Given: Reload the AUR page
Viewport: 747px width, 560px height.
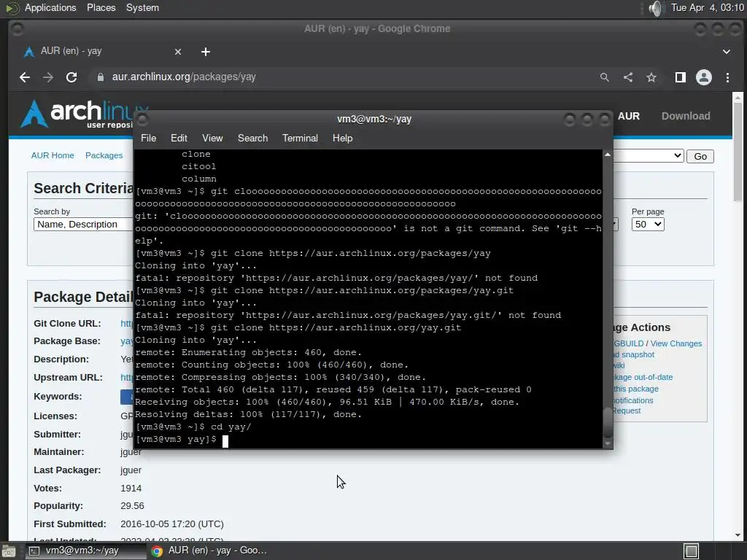Looking at the screenshot, I should 71,77.
